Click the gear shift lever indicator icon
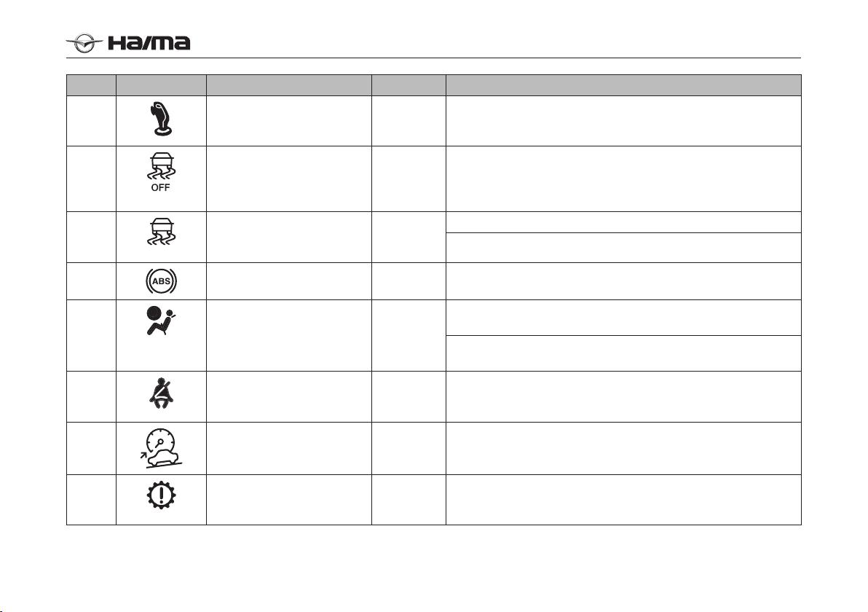The image size is (868, 612). [162, 119]
